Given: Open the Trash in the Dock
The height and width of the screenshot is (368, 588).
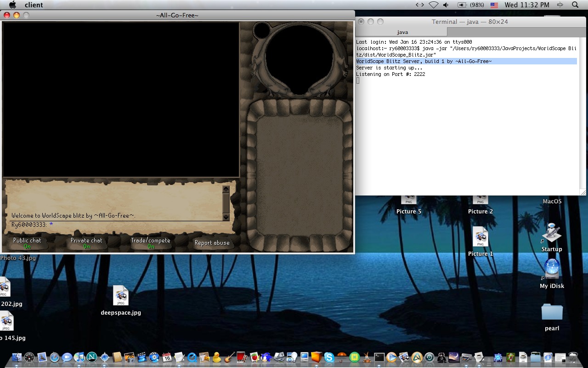Looking at the screenshot, I should [x=573, y=357].
